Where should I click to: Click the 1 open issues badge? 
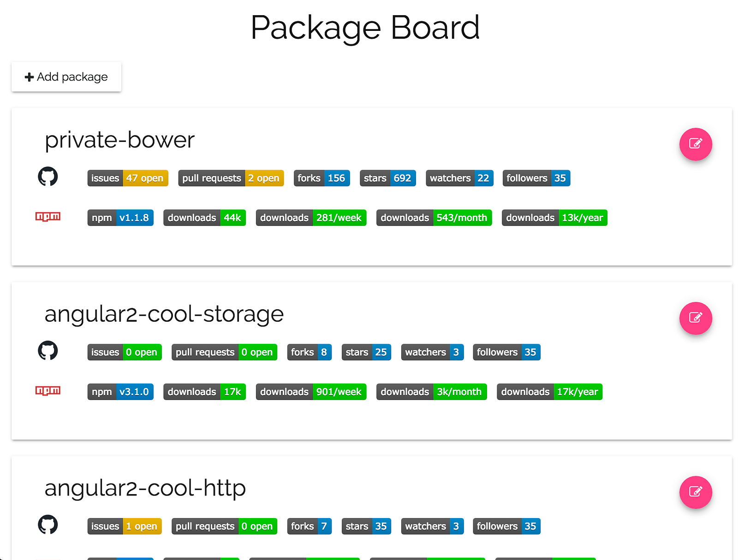coord(125,526)
